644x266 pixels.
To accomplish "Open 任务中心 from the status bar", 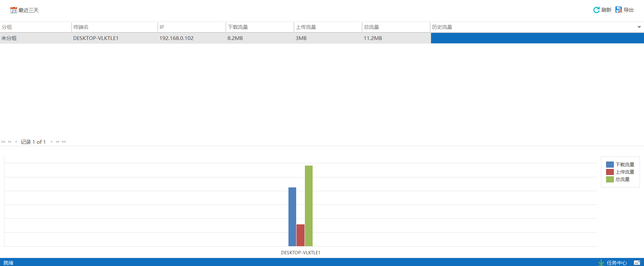I will click(x=616, y=263).
